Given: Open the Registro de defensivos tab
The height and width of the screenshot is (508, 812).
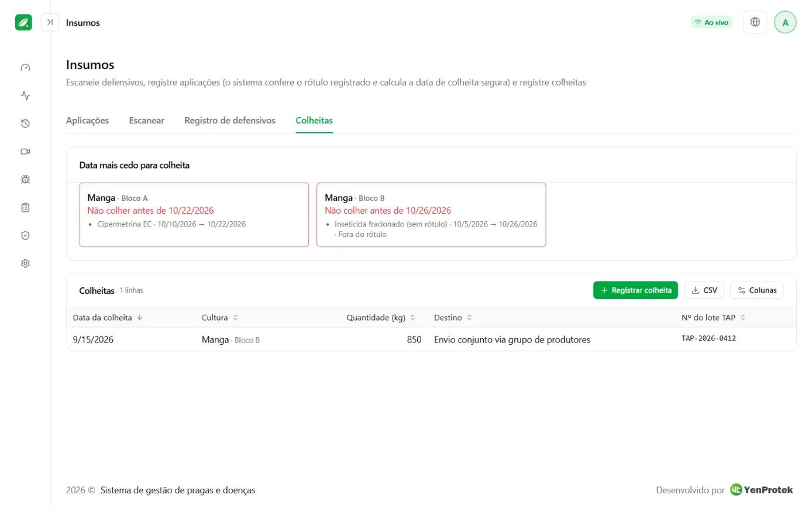Looking at the screenshot, I should coord(230,121).
